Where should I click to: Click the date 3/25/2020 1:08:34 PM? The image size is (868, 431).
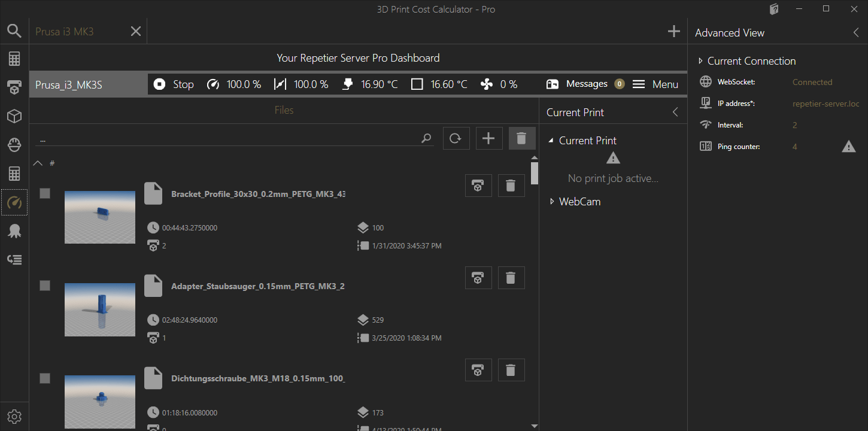pos(407,338)
